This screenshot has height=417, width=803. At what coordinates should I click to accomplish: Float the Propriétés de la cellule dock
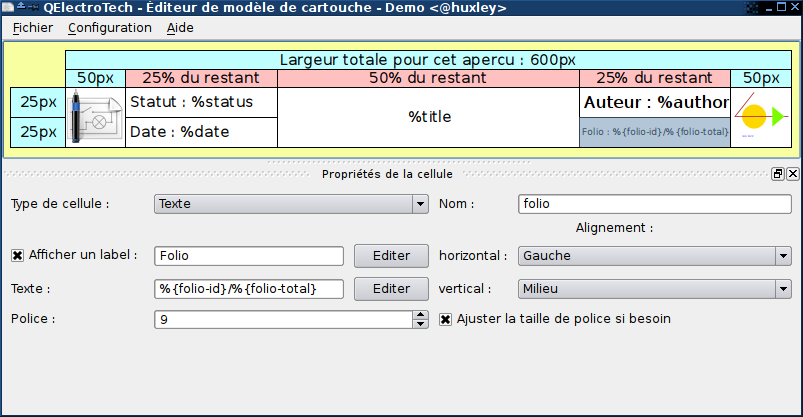tap(778, 174)
